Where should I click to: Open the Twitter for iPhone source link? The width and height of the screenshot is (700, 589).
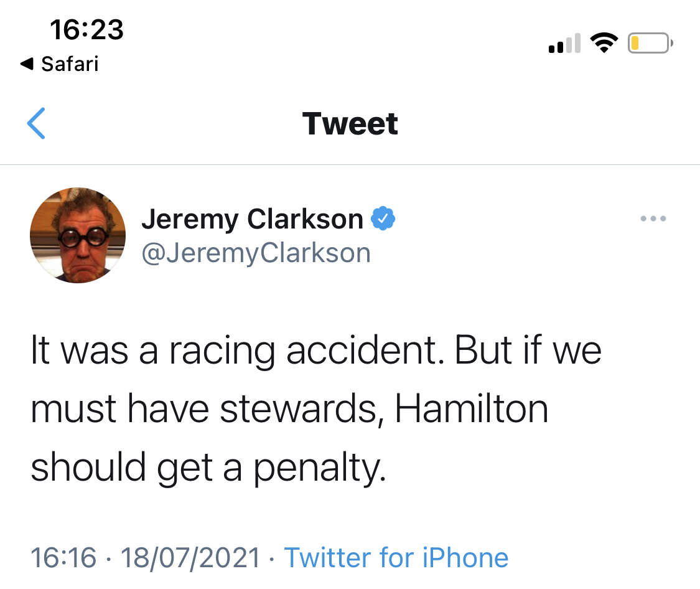tap(396, 558)
